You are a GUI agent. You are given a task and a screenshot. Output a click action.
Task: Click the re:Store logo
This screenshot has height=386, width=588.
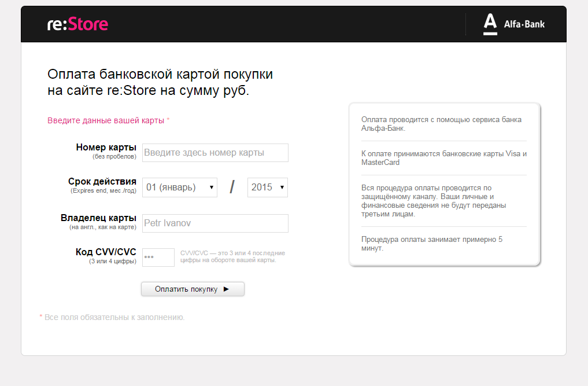(x=77, y=24)
